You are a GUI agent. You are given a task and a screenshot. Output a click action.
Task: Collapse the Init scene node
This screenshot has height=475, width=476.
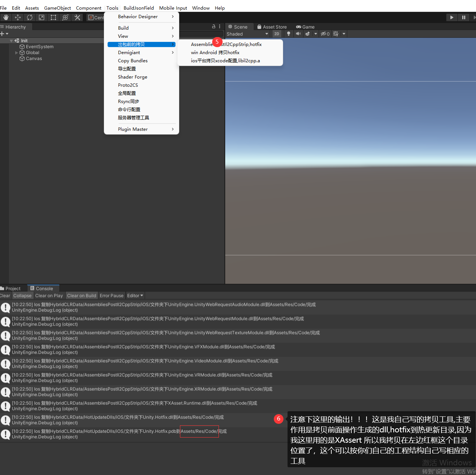coord(11,41)
